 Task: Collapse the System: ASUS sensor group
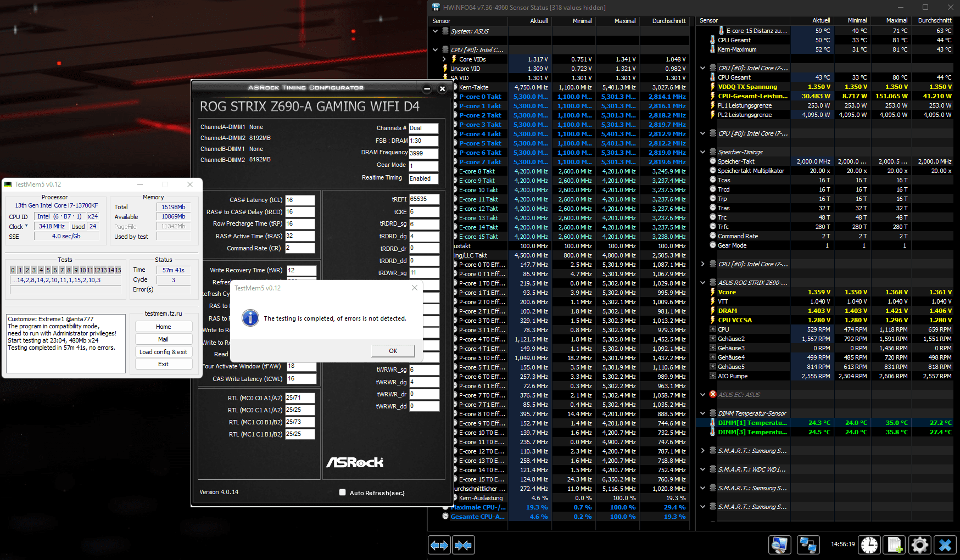coord(436,31)
